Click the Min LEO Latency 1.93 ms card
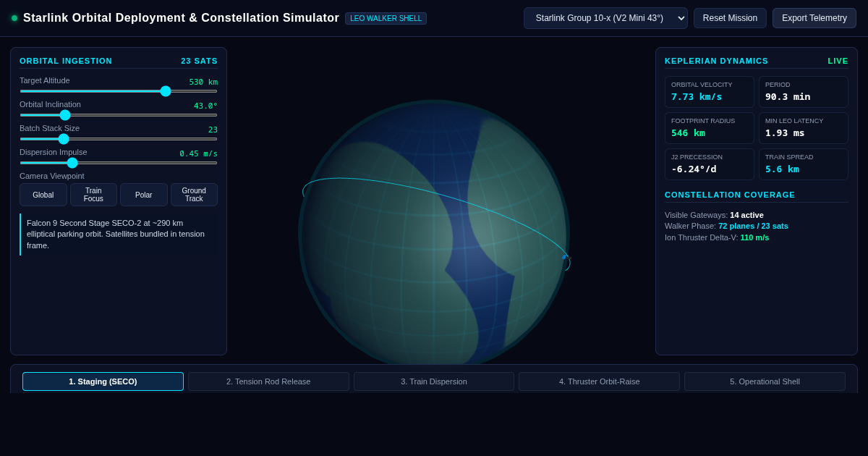868x456 pixels. [804, 128]
